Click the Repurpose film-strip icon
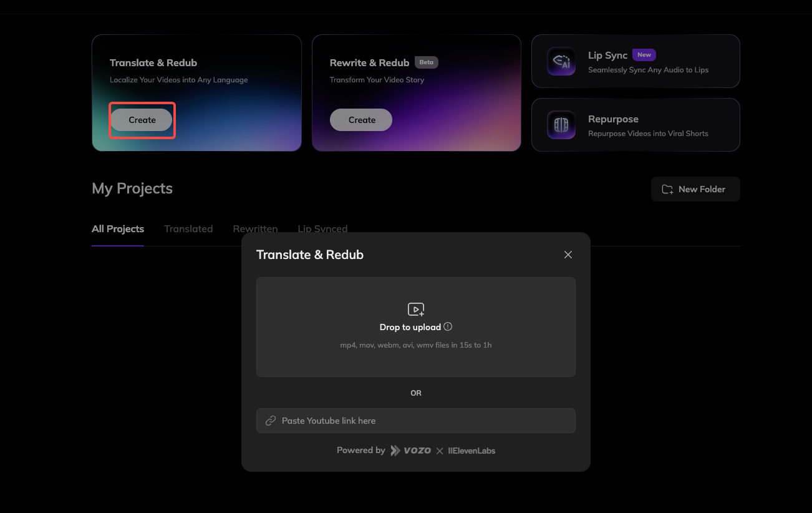The height and width of the screenshot is (513, 812). 561,125
